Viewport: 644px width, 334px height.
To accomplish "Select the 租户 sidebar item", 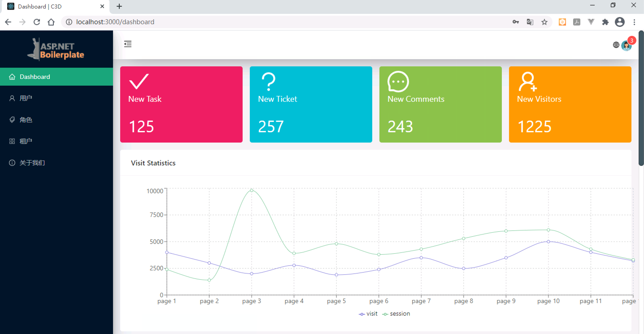I will [x=26, y=141].
